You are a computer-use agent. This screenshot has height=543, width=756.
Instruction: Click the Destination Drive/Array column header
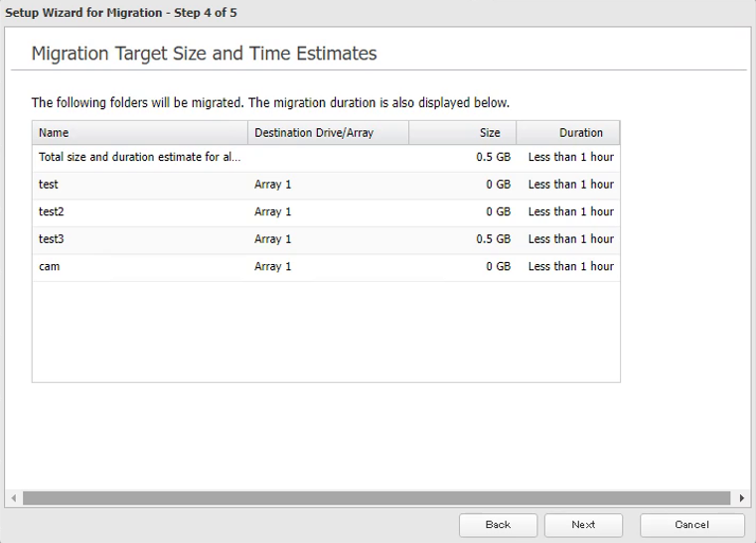(x=328, y=133)
